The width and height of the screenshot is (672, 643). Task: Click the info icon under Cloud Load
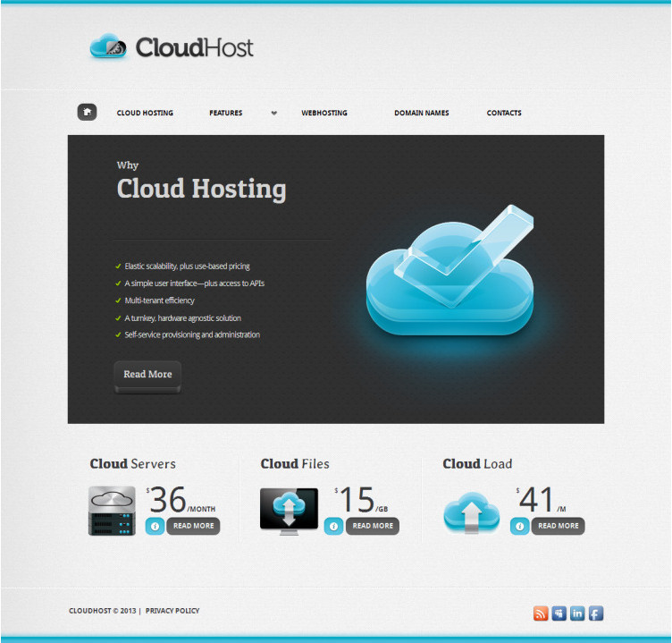click(x=519, y=526)
